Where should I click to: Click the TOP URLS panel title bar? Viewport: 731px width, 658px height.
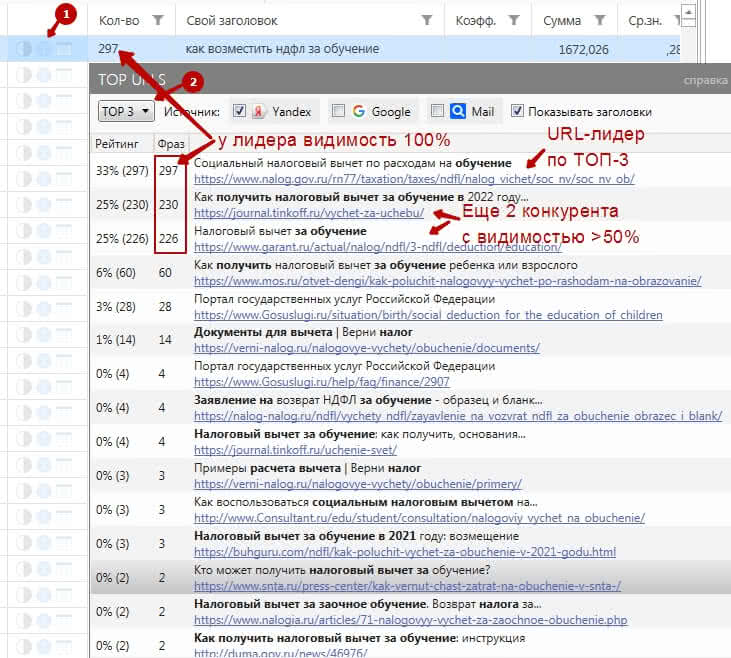click(410, 80)
